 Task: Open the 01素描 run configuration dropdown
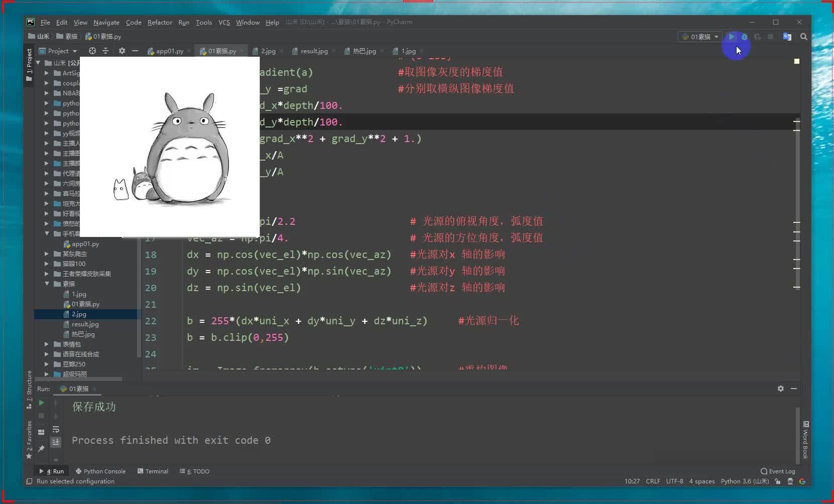coord(700,37)
